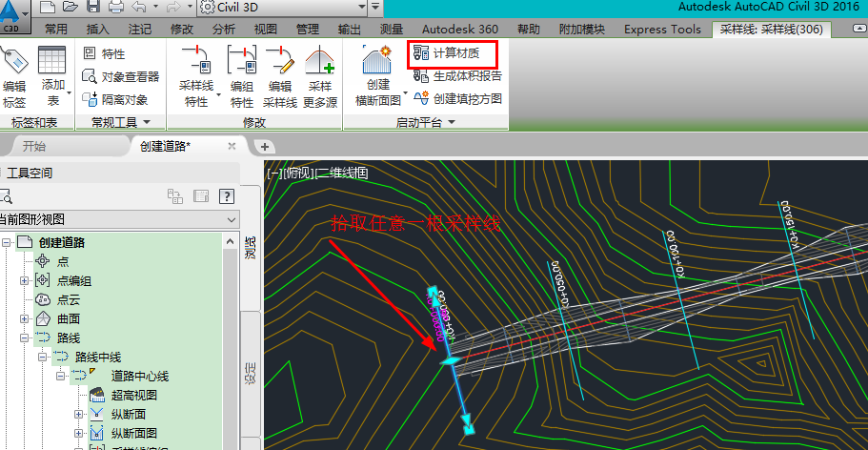Click the Generate Volume Report (生成体积报告) button
The image size is (868, 450).
(457, 76)
